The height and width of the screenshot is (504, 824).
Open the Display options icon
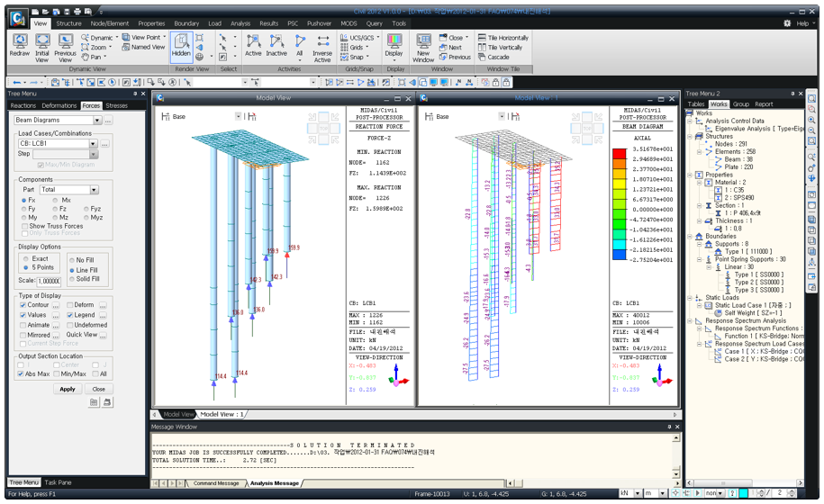tap(394, 46)
